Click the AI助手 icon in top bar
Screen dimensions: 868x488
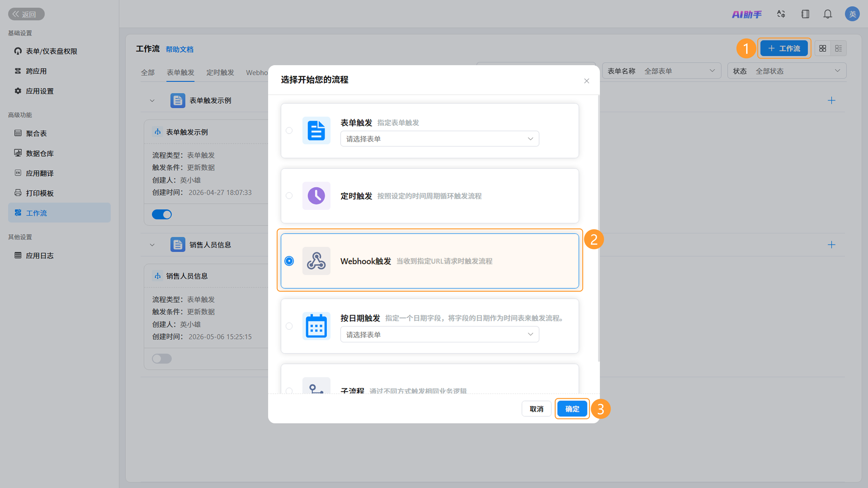tap(746, 14)
